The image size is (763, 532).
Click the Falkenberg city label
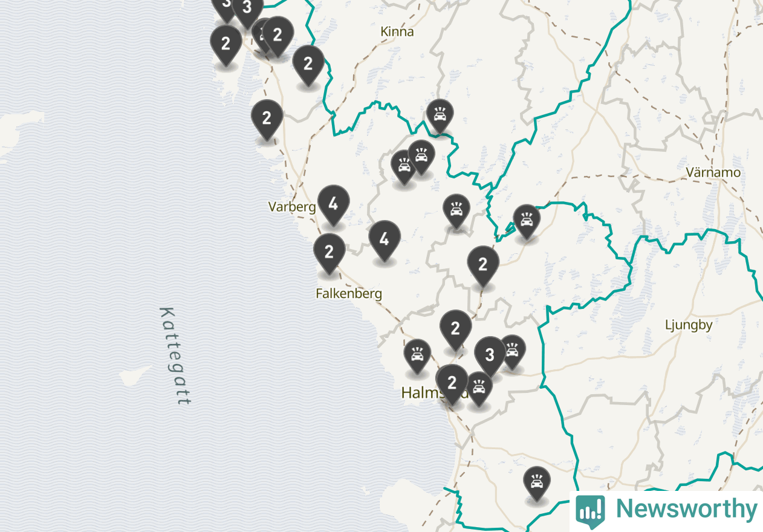tap(349, 294)
